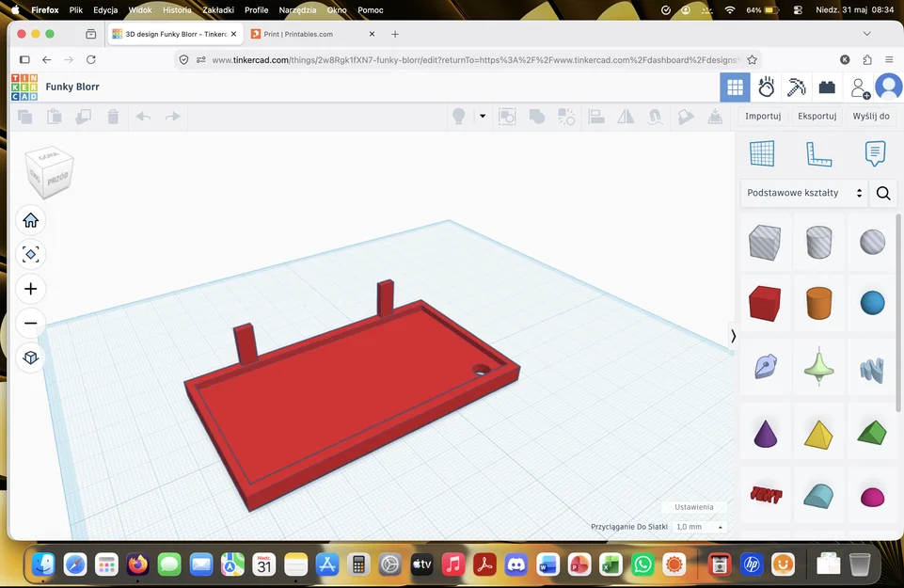Image resolution: width=904 pixels, height=588 pixels.
Task: Invite a collaborator with the add-person icon
Action: point(860,87)
